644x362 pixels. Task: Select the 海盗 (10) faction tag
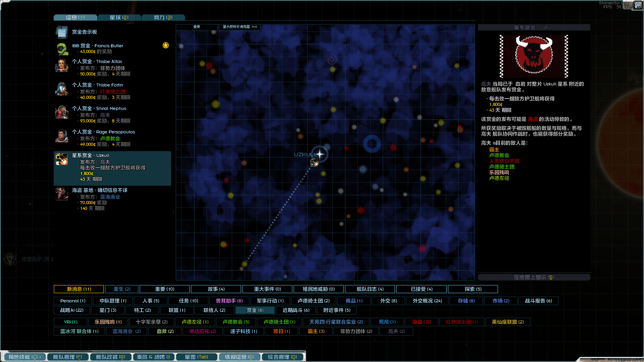pos(422,322)
